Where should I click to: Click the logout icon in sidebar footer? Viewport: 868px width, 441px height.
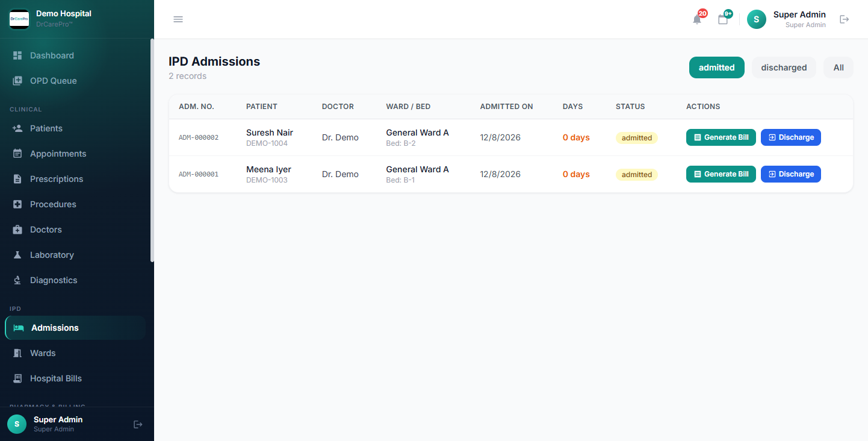point(138,424)
